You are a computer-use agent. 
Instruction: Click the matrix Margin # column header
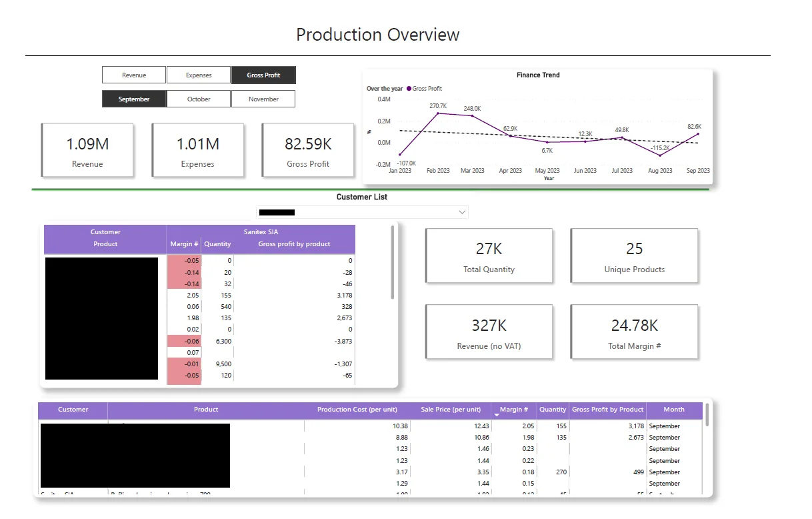(x=184, y=244)
